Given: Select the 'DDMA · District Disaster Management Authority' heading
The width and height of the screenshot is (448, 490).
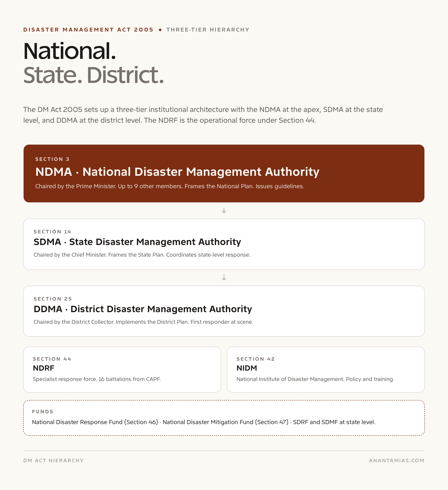Looking at the screenshot, I should click(x=143, y=309).
